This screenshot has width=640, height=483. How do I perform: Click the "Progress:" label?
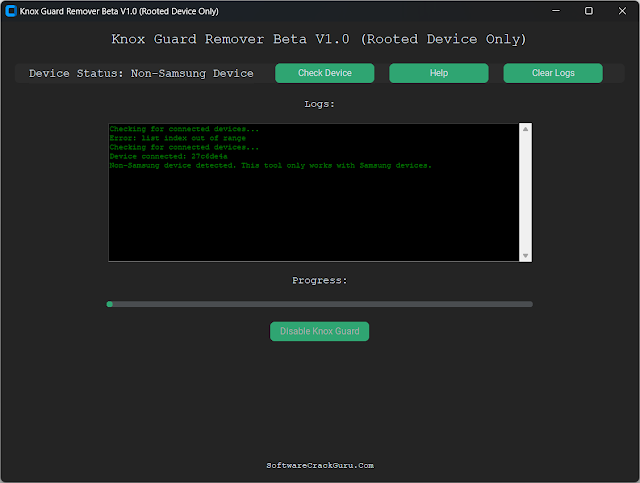[x=320, y=280]
